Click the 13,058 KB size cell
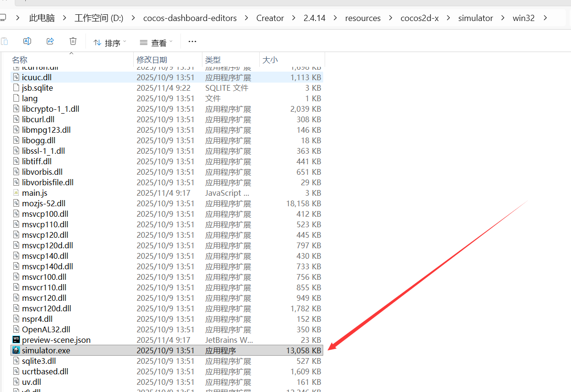 [303, 350]
